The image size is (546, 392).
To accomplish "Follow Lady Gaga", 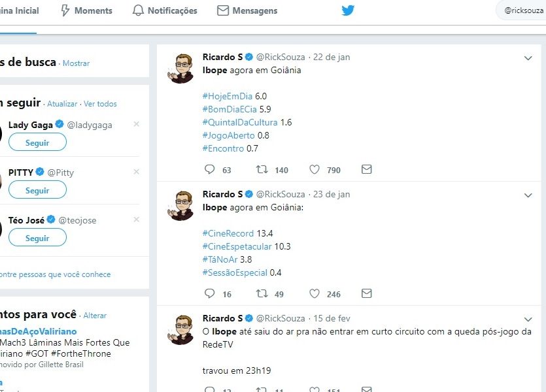I will point(37,142).
